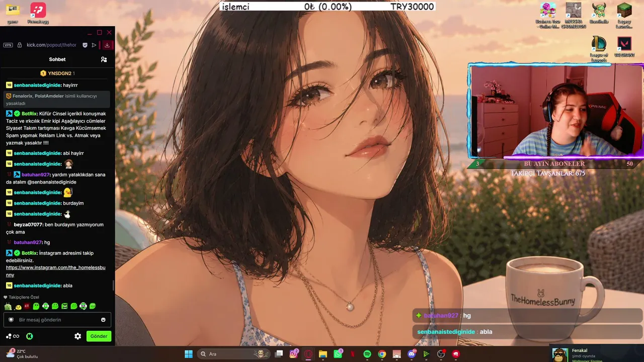644x362 pixels.
Task: Click the weather widget showing 22°C
Action: tap(21, 354)
